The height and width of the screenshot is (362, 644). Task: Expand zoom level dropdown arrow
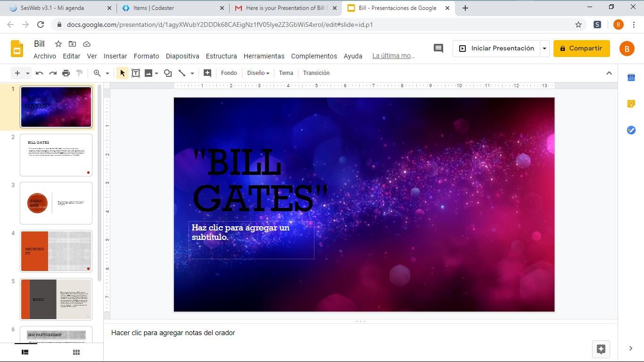(107, 73)
